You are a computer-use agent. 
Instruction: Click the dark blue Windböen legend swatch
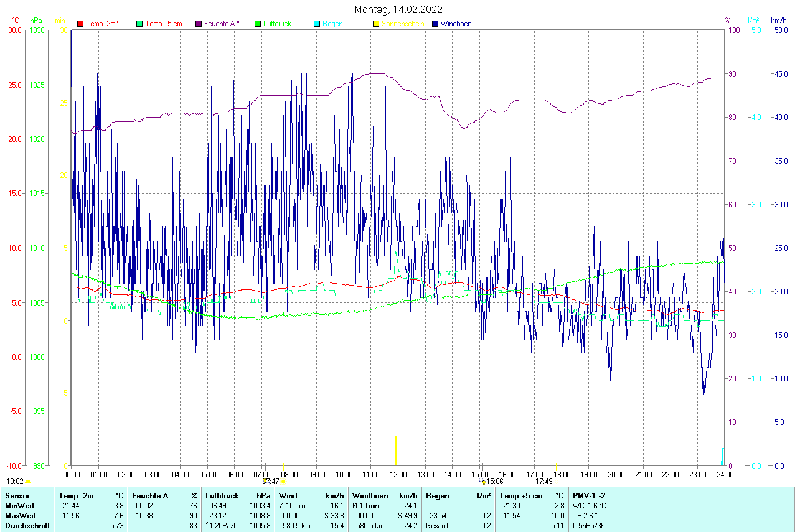click(x=435, y=24)
